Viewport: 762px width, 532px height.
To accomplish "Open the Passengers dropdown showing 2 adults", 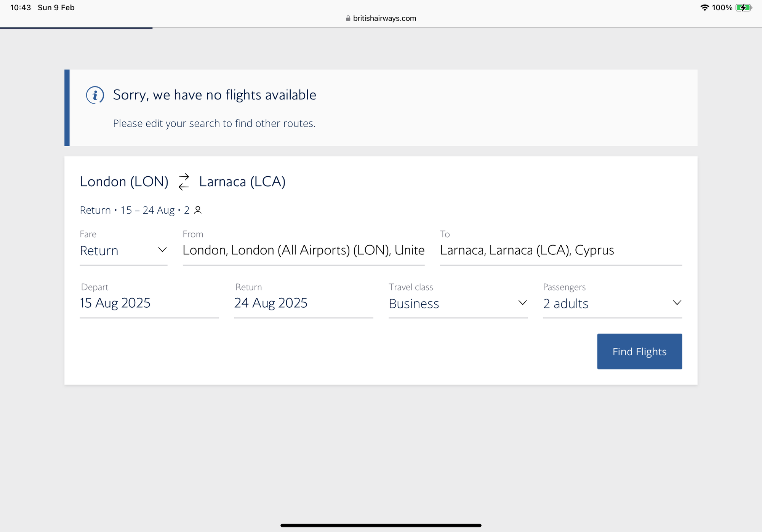I will coord(612,303).
